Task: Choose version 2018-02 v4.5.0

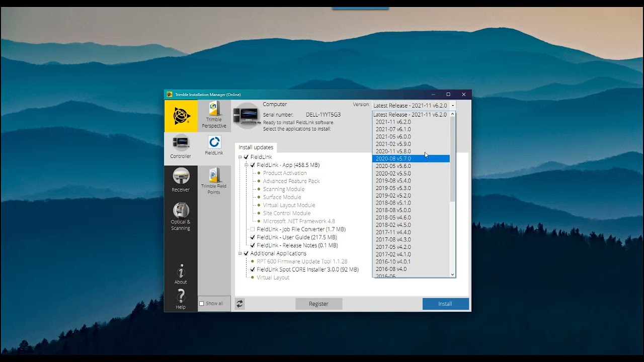Action: pyautogui.click(x=411, y=225)
